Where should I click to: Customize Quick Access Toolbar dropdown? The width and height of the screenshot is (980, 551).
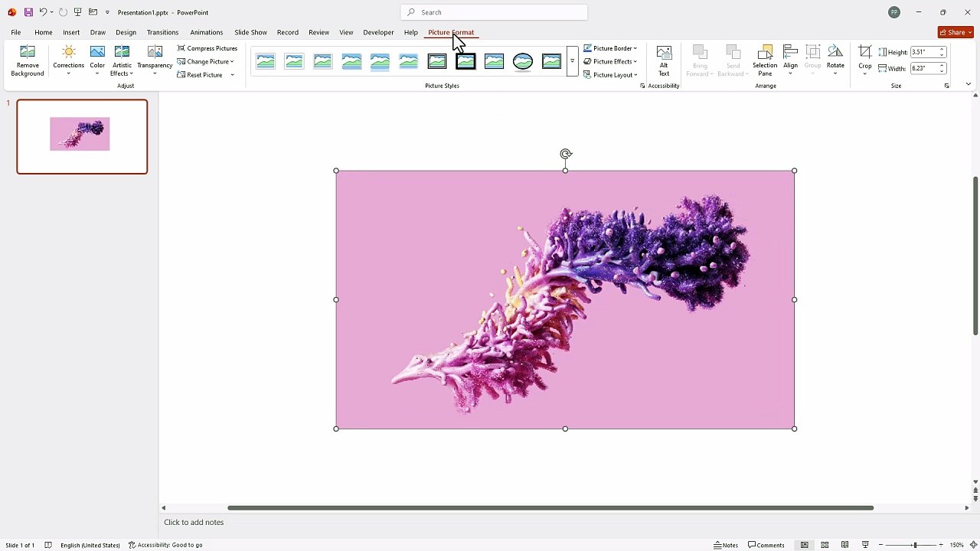click(107, 12)
